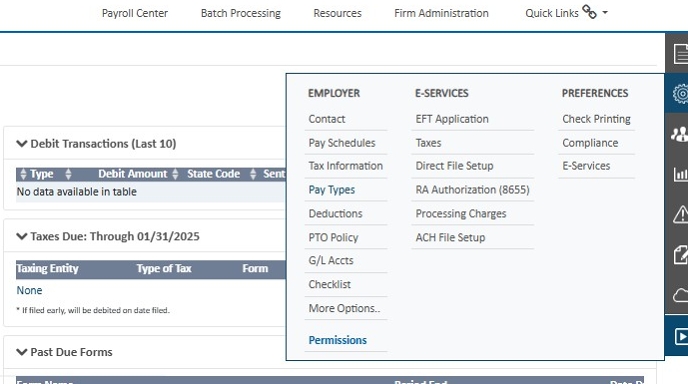Open E-Services under Preferences
This screenshot has height=384, width=688.
click(x=586, y=166)
